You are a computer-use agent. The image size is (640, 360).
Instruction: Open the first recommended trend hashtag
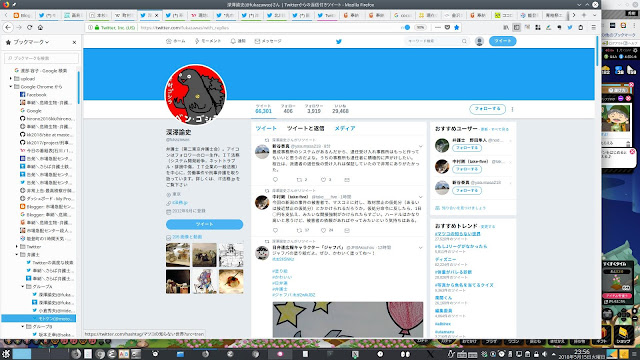458,234
